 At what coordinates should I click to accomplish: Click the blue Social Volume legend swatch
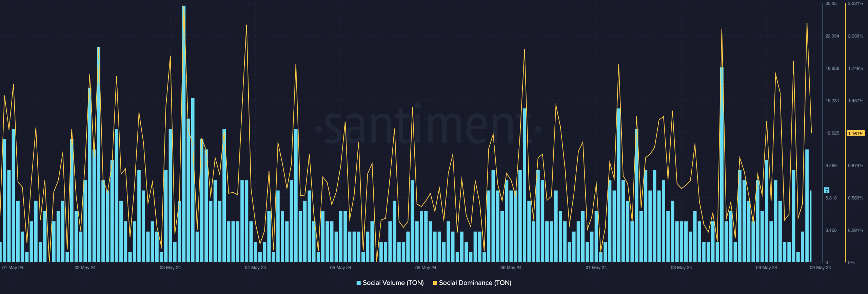click(359, 283)
